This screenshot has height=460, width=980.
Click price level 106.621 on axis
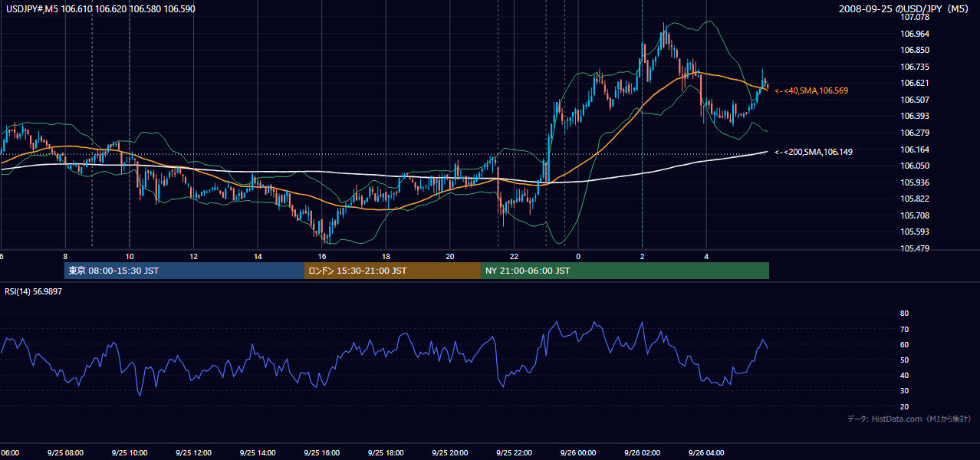[916, 83]
